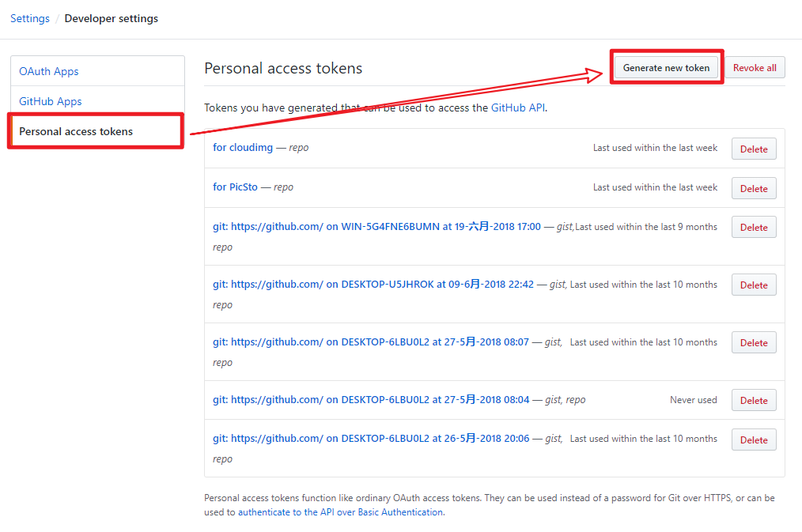Open 'authenticate to the API over Basic Authentication' link
Screen dimensions: 802x532
pos(341,512)
